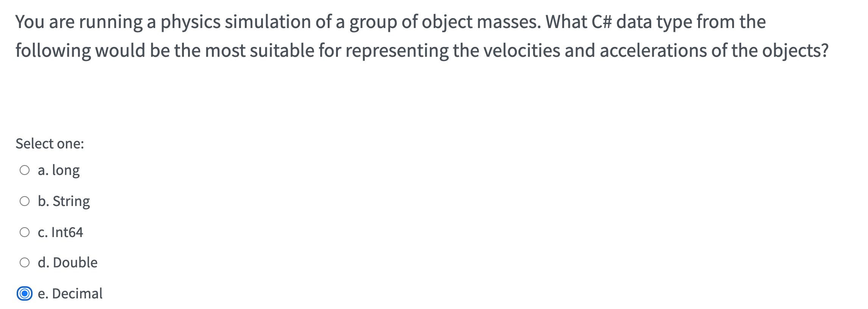This screenshot has width=868, height=309.
Task: Select the radio button for option c. Int64
Action: [25, 232]
